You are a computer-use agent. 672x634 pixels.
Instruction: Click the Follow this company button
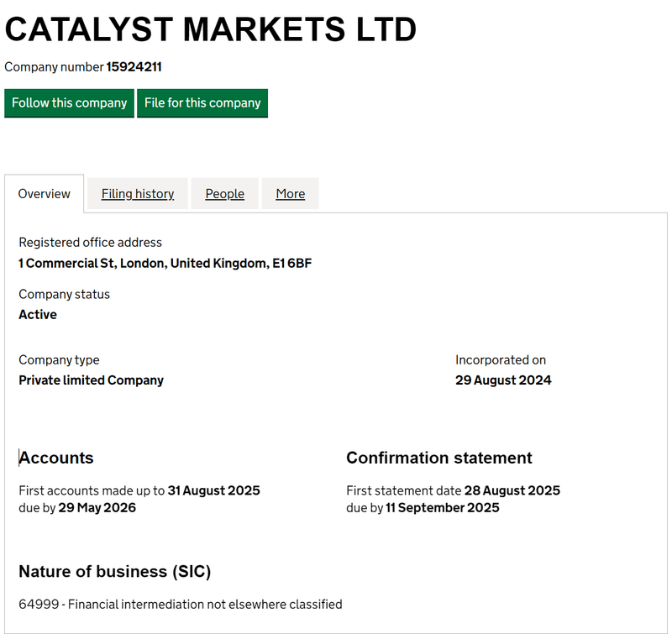69,103
